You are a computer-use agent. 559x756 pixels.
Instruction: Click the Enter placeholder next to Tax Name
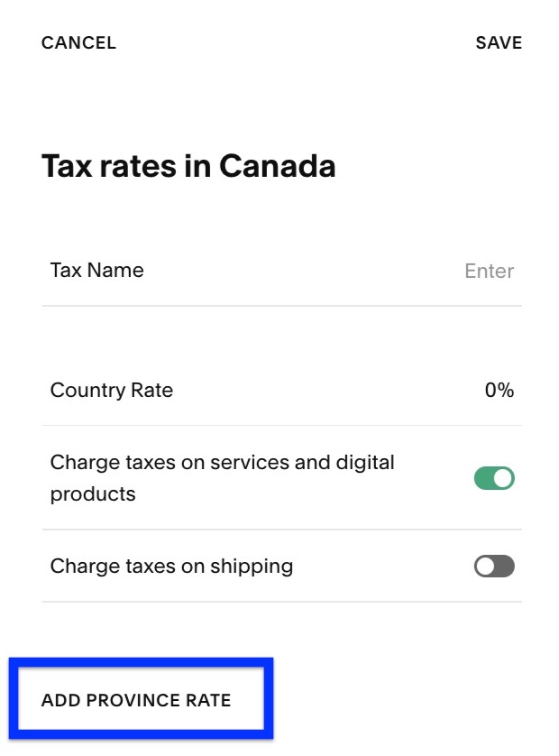tap(489, 271)
